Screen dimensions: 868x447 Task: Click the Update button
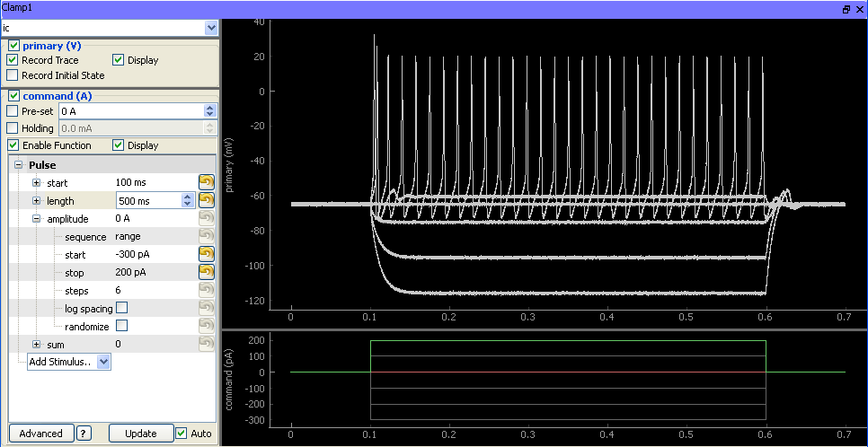(x=140, y=434)
